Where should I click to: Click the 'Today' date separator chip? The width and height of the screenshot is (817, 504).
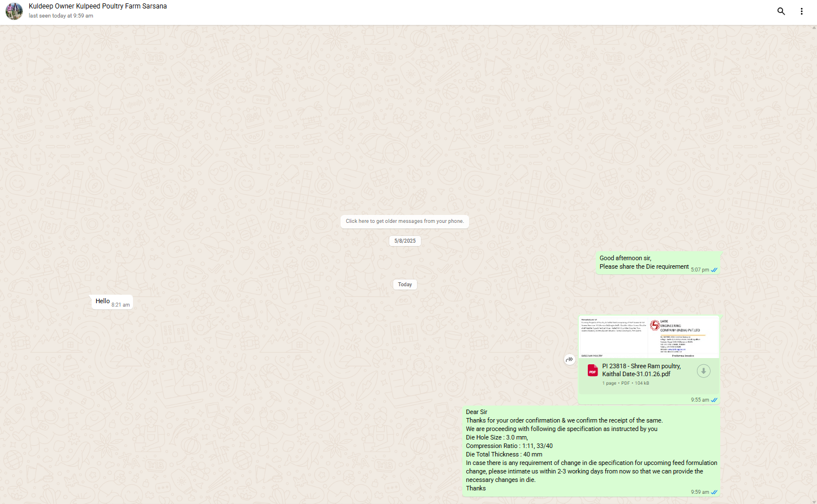click(x=405, y=285)
